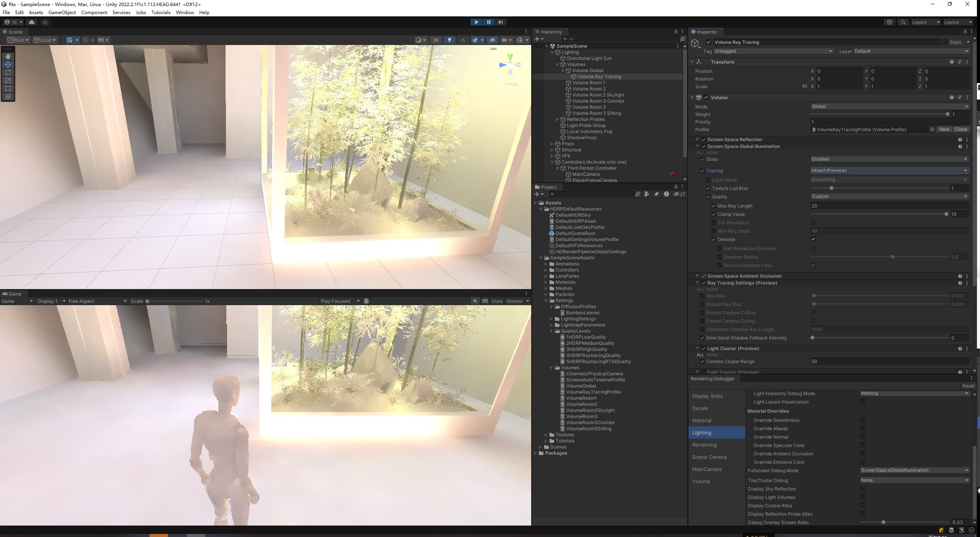980x537 pixels.
Task: Open the Component menu
Action: tap(94, 12)
